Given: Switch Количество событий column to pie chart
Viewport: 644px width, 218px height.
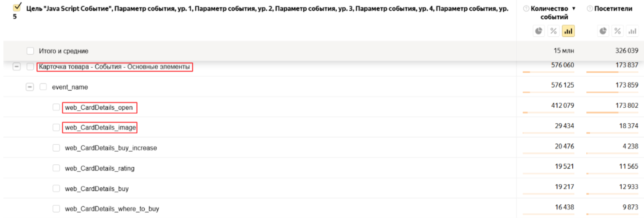Looking at the screenshot, I should (539, 31).
